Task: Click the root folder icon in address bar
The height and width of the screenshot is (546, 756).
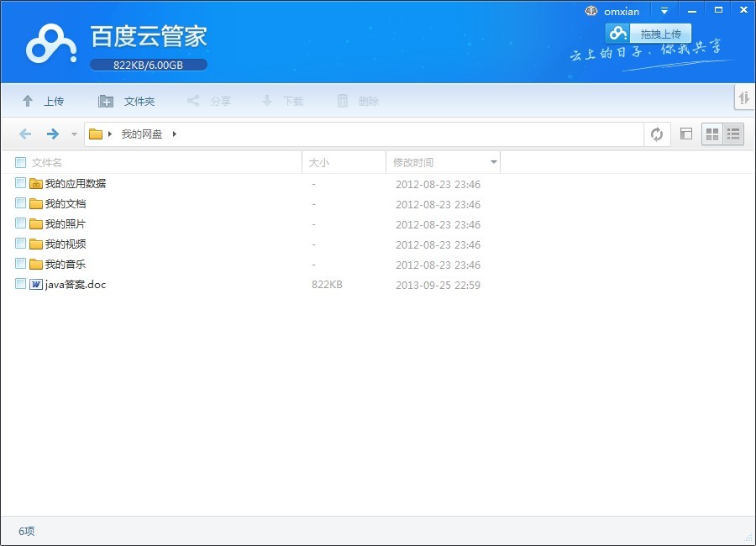Action: (96, 134)
